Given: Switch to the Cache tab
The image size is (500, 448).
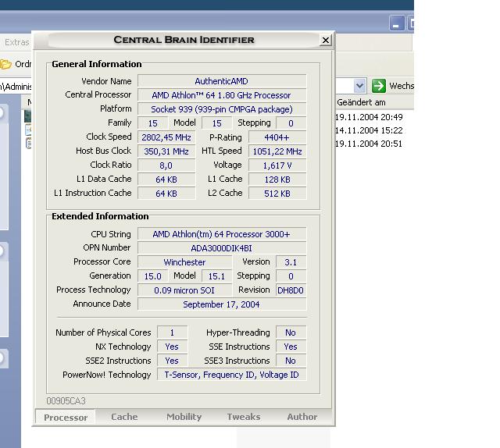Looking at the screenshot, I should [x=124, y=417].
